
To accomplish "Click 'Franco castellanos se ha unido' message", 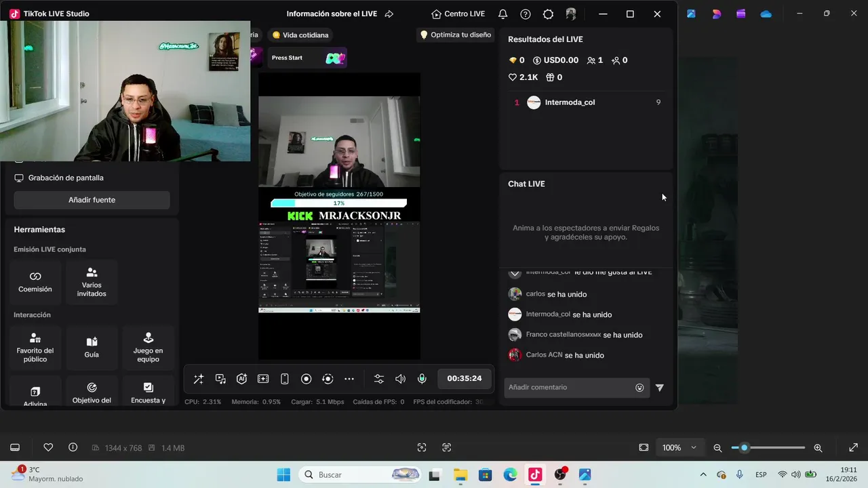I will 576,335.
